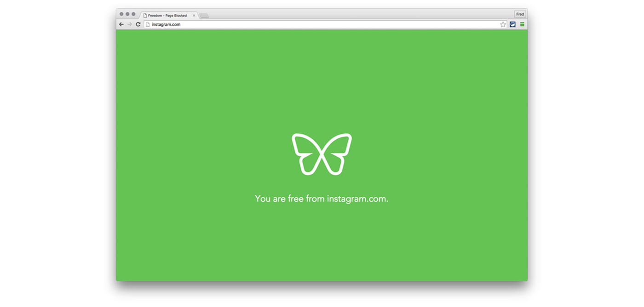Click the document icon on the browser tab
The image size is (644, 307).
point(145,15)
